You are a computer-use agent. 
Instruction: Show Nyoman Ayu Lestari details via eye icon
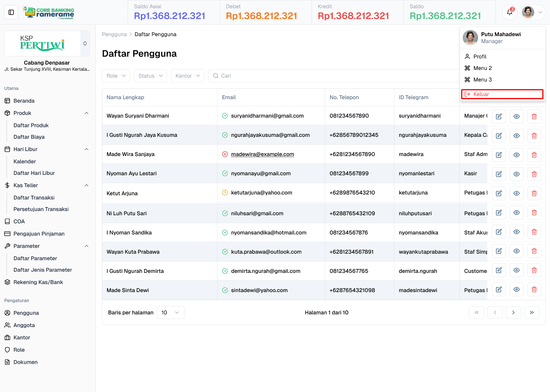point(516,174)
